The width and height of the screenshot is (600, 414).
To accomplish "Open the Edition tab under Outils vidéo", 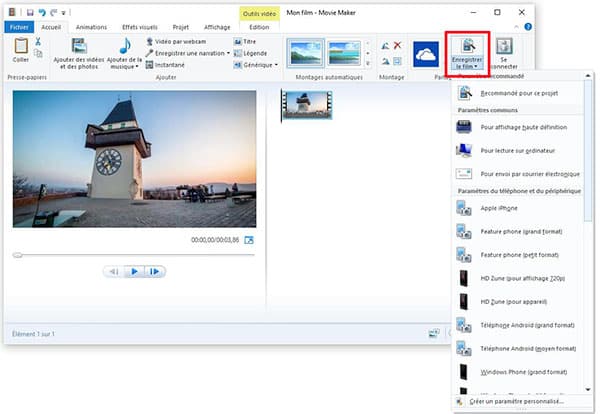I will tap(259, 27).
